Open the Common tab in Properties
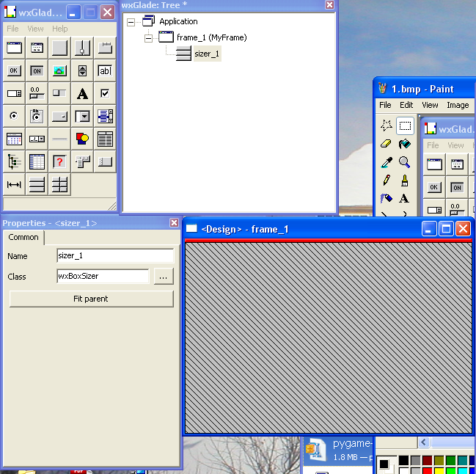 pos(23,237)
